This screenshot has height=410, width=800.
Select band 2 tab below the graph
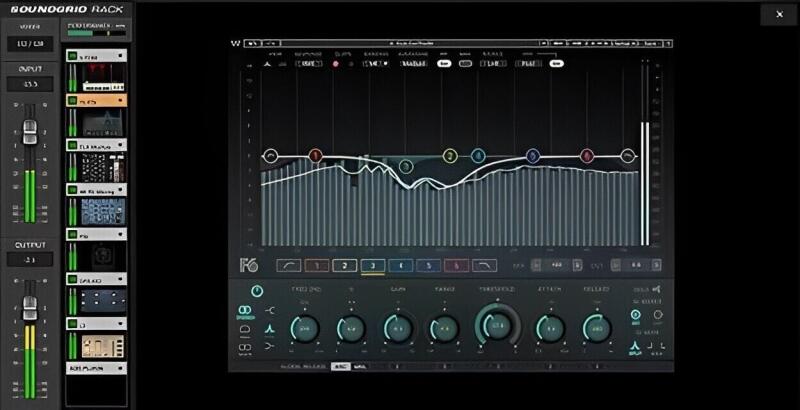344,265
